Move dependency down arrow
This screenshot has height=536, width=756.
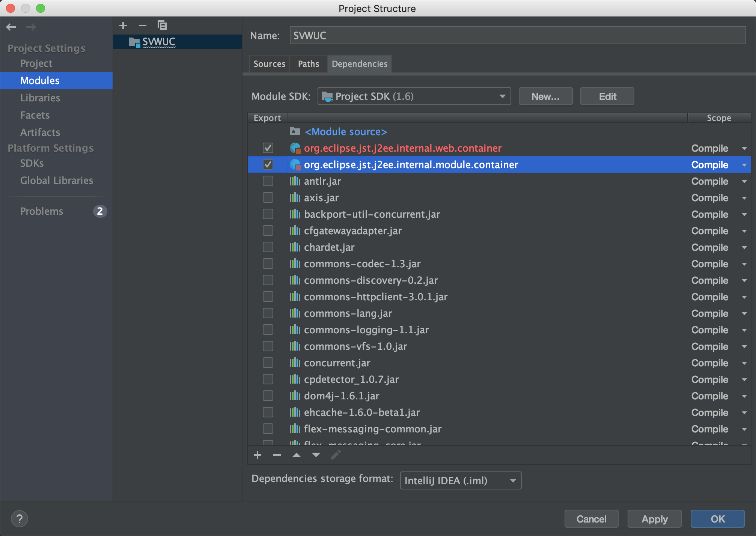316,455
